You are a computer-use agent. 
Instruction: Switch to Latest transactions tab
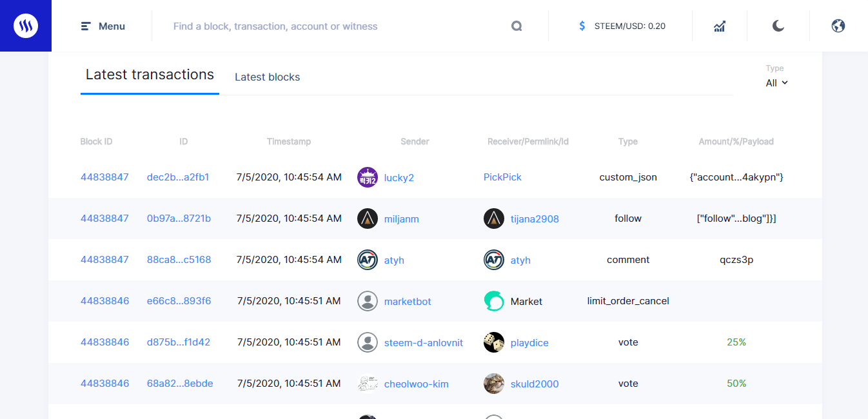point(150,75)
